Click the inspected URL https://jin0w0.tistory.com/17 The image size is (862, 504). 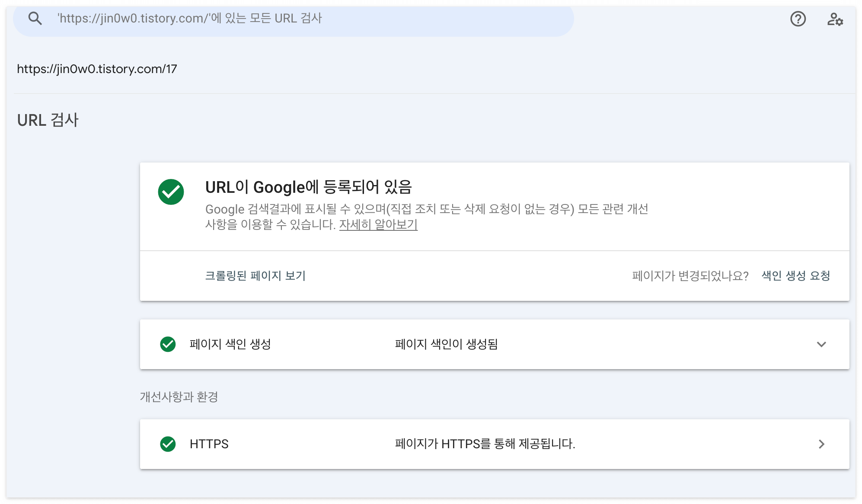(x=97, y=69)
